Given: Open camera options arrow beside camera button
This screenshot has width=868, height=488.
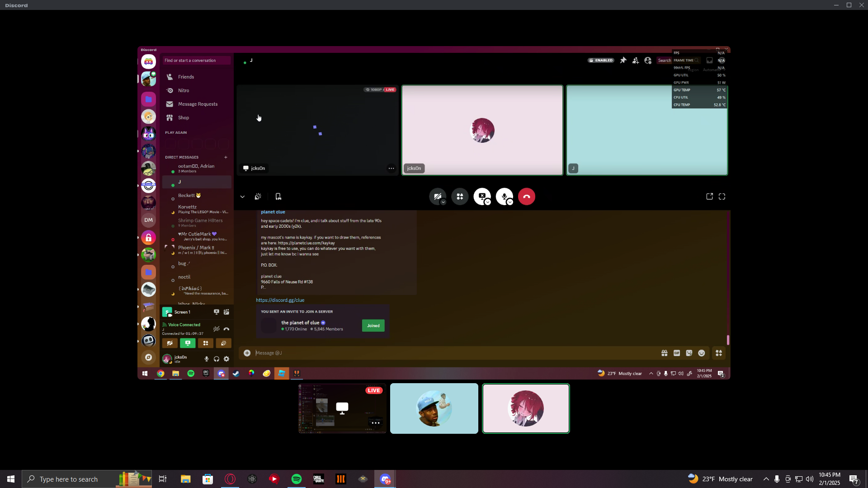Looking at the screenshot, I should (443, 202).
